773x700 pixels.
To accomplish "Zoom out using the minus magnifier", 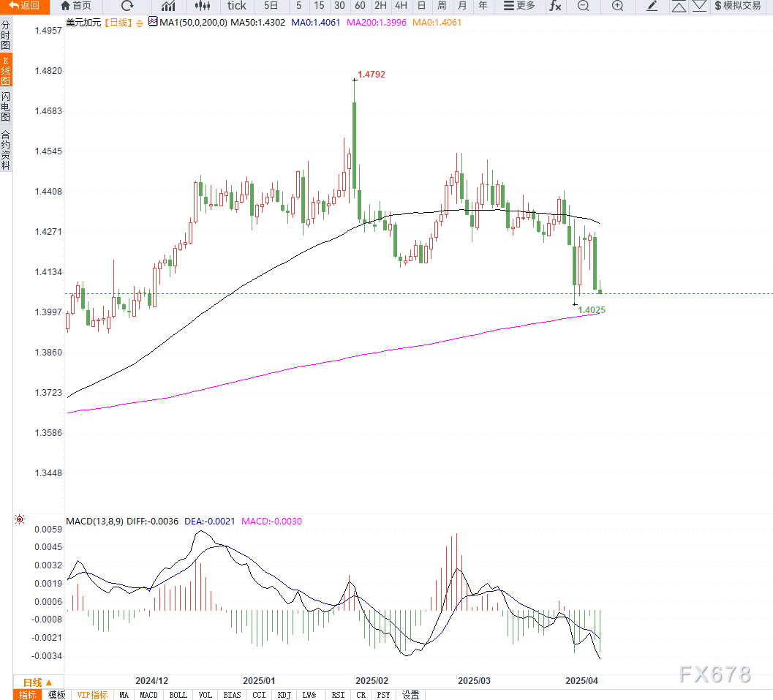I will coord(583,6).
